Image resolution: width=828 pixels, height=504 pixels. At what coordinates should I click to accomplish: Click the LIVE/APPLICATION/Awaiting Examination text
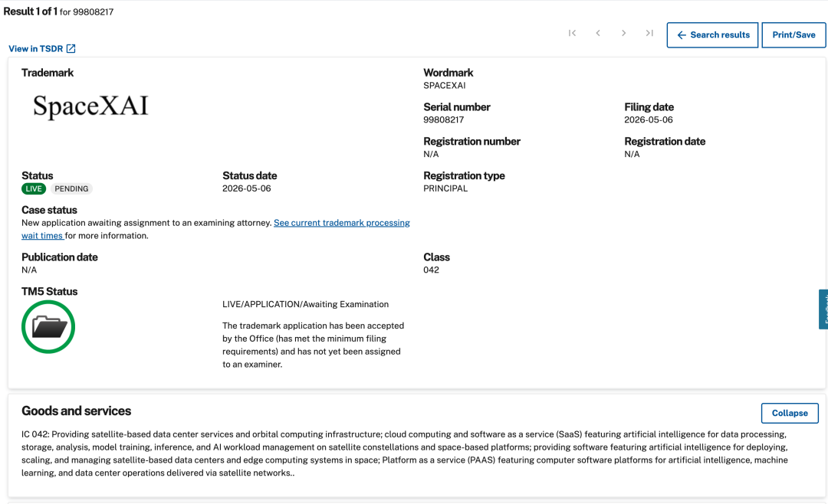pyautogui.click(x=305, y=304)
